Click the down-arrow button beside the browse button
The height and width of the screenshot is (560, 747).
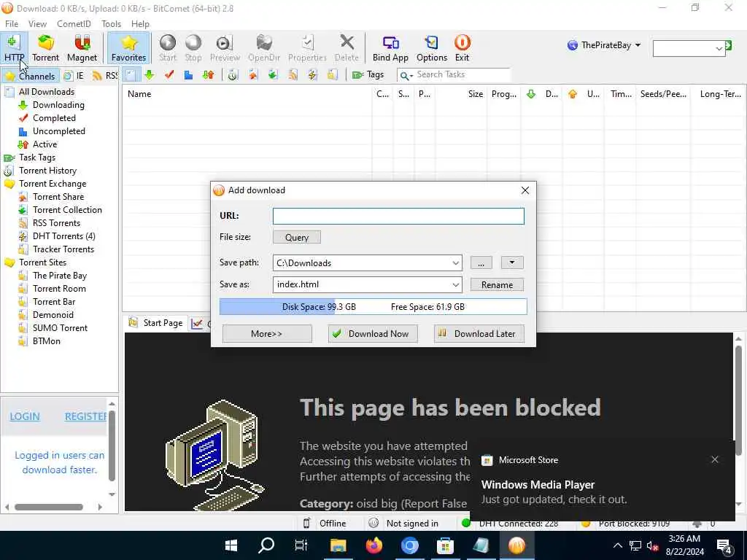tap(512, 262)
